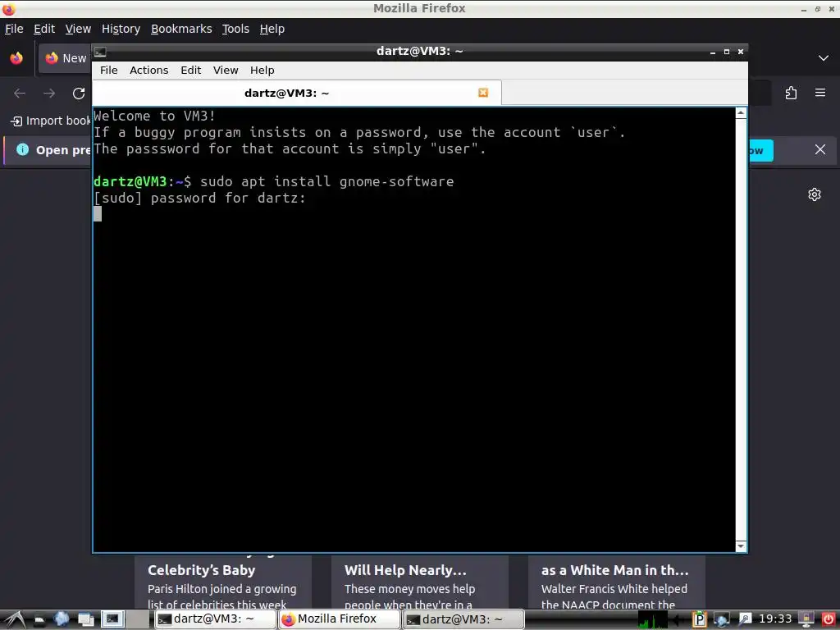Open the terminal Help menu
This screenshot has width=840, height=630.
point(262,71)
